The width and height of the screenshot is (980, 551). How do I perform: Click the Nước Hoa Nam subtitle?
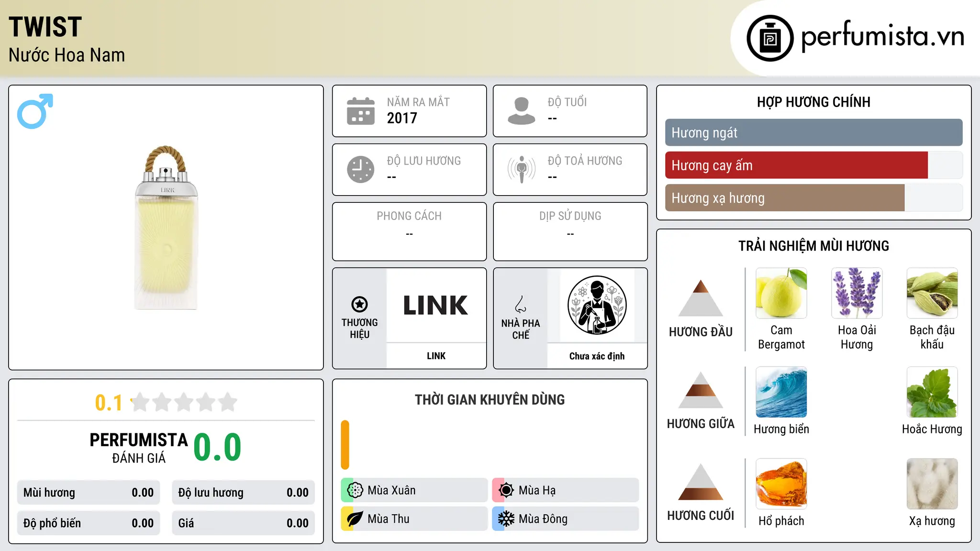(67, 55)
